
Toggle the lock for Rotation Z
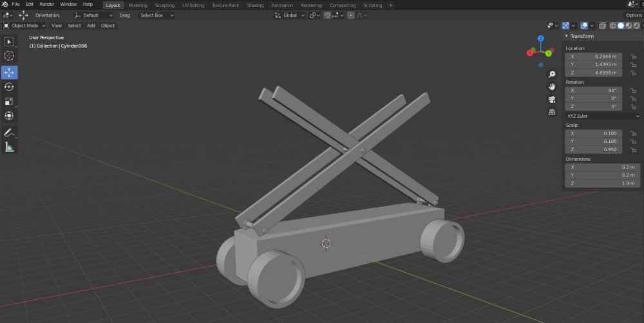(634, 107)
